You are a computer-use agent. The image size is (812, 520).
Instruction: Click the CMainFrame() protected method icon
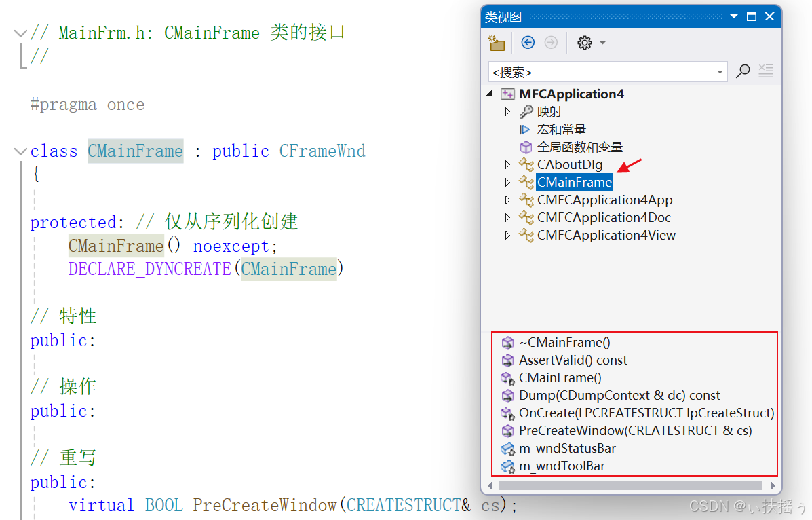[507, 378]
